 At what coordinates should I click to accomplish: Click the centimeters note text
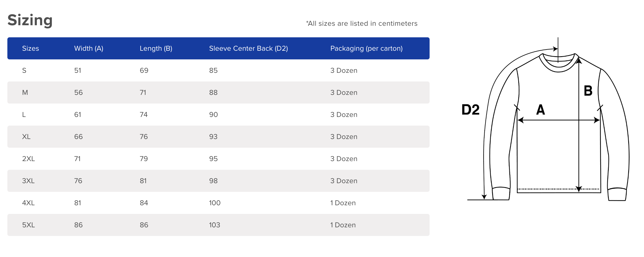pos(362,23)
